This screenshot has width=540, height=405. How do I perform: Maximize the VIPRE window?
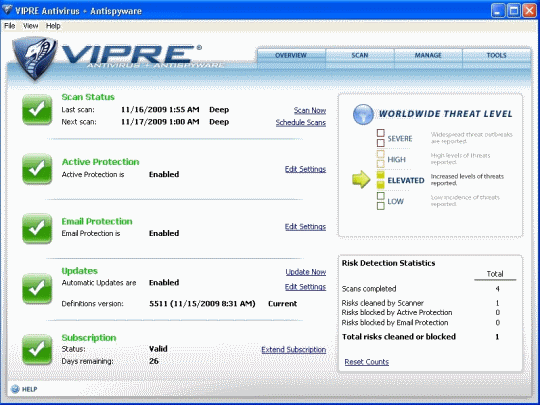514,11
